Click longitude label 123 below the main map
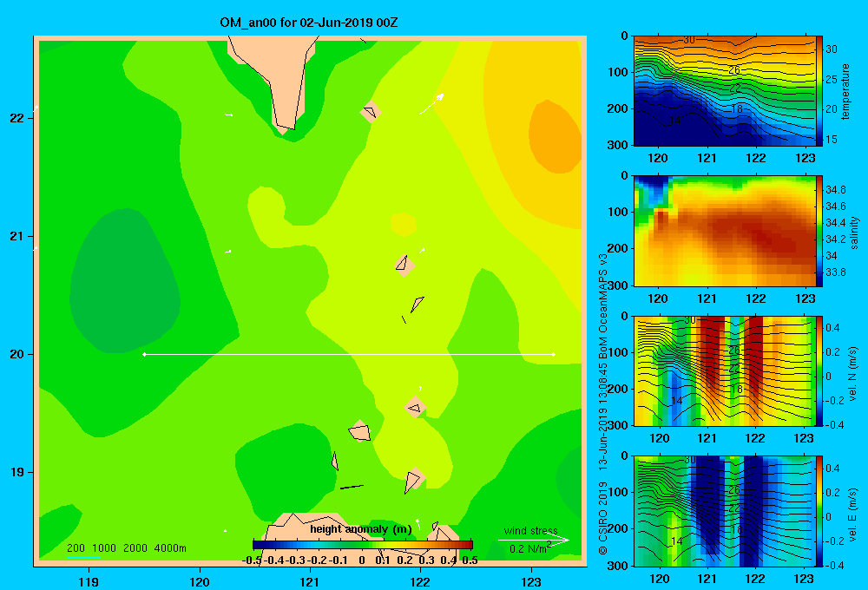Viewport: 868px width, 590px height. click(531, 581)
